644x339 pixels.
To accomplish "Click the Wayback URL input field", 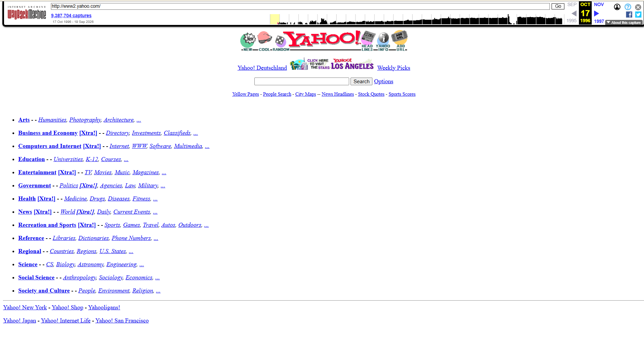I will point(300,6).
